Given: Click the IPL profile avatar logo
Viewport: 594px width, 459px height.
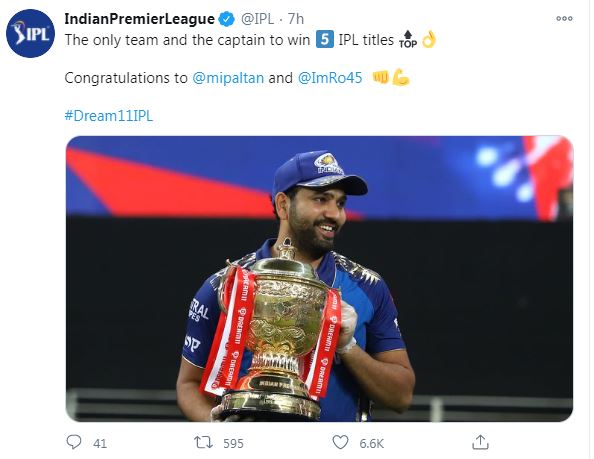Looking at the screenshot, I should 30,34.
